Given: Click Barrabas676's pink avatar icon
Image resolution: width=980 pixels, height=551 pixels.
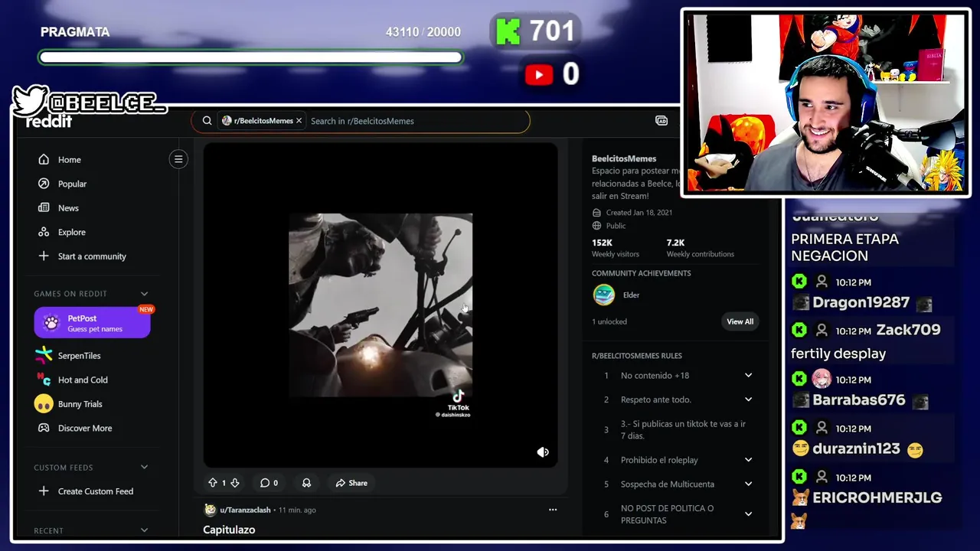Looking at the screenshot, I should tap(822, 379).
